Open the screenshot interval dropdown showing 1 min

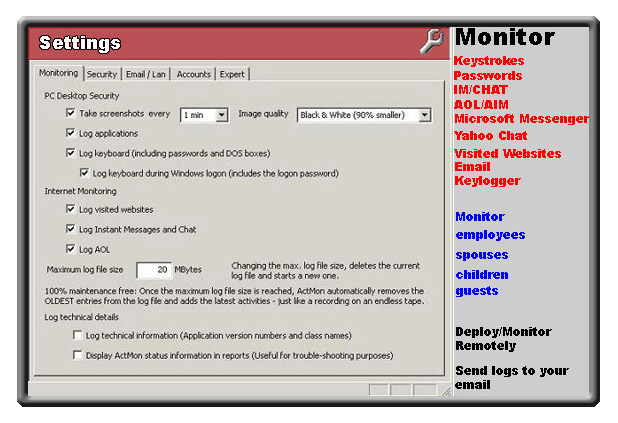point(204,115)
